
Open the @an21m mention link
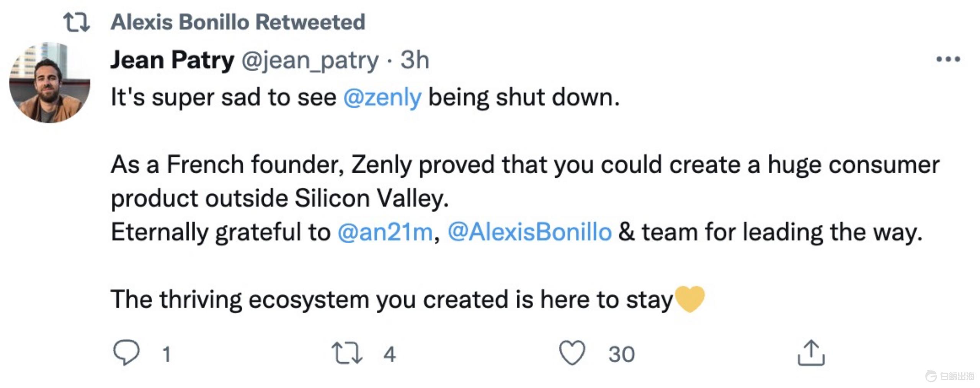pos(385,232)
